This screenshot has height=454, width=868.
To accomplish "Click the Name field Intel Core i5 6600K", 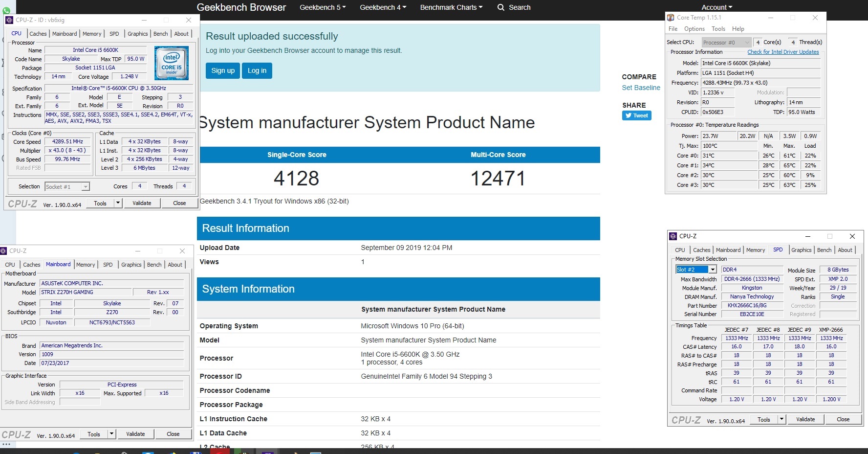I will [95, 50].
